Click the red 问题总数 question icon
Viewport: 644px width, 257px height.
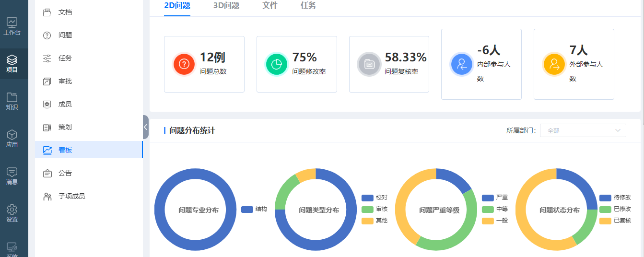click(184, 64)
